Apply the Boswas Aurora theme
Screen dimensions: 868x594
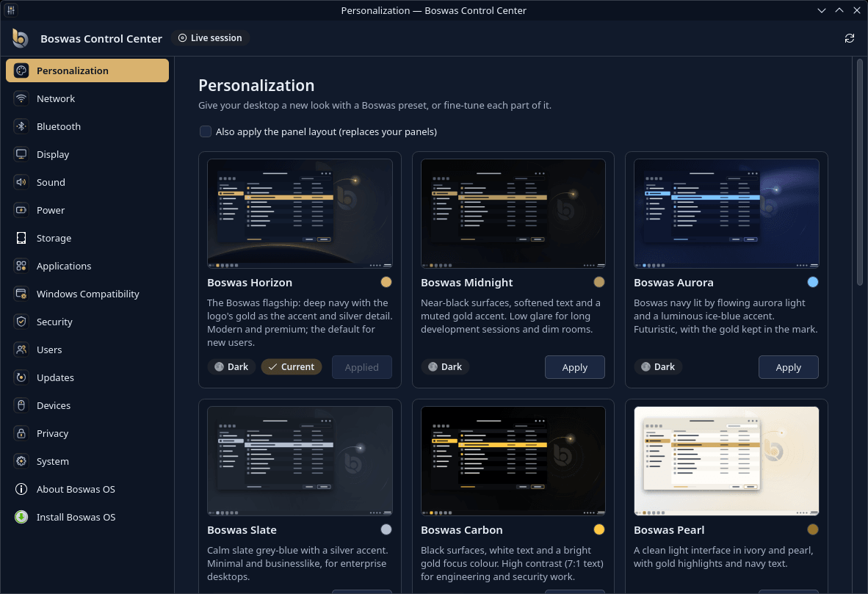click(788, 367)
